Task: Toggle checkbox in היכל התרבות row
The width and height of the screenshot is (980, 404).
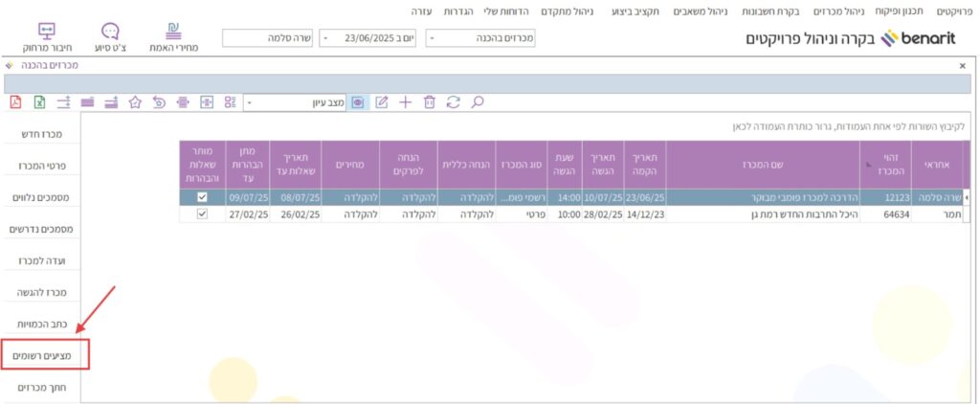Action: click(201, 214)
